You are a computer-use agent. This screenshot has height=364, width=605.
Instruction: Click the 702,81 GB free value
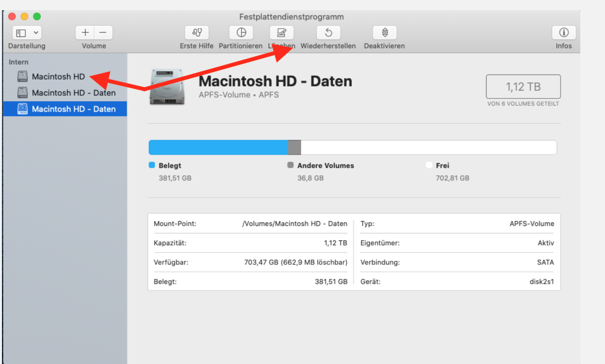[x=452, y=178]
